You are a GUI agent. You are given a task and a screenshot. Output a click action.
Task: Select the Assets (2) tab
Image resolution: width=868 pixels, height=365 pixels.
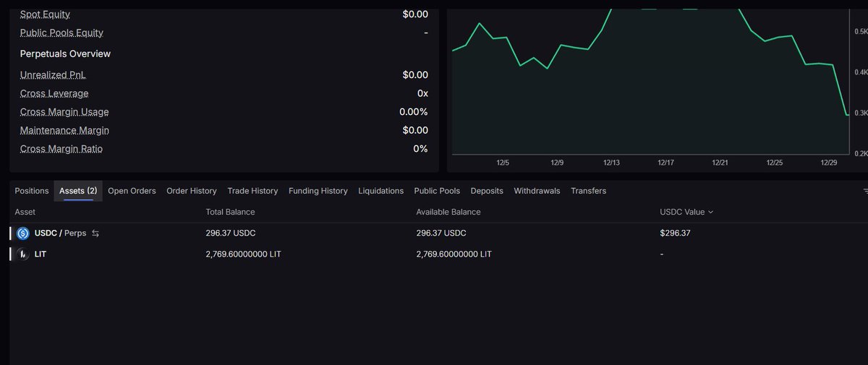pos(78,191)
